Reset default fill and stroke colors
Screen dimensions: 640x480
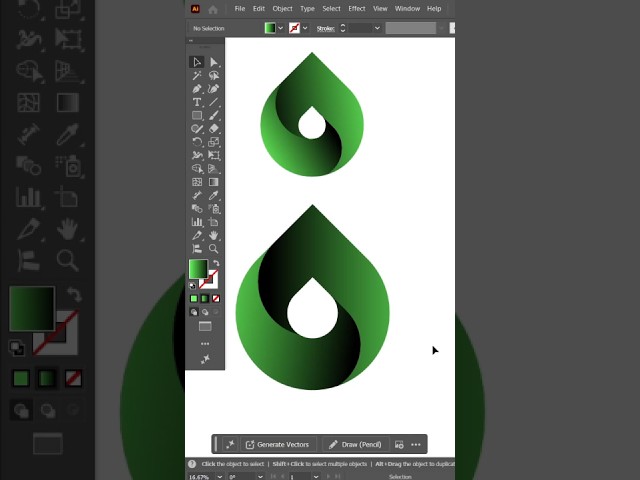pyautogui.click(x=192, y=286)
